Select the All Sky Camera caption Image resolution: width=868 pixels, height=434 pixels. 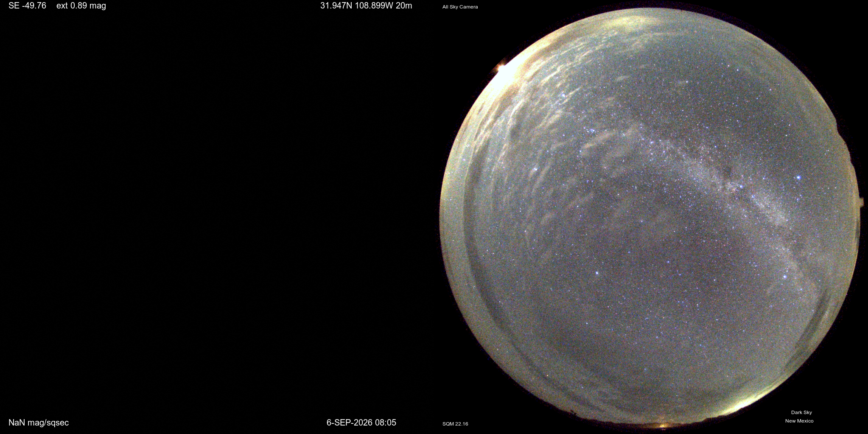click(460, 7)
